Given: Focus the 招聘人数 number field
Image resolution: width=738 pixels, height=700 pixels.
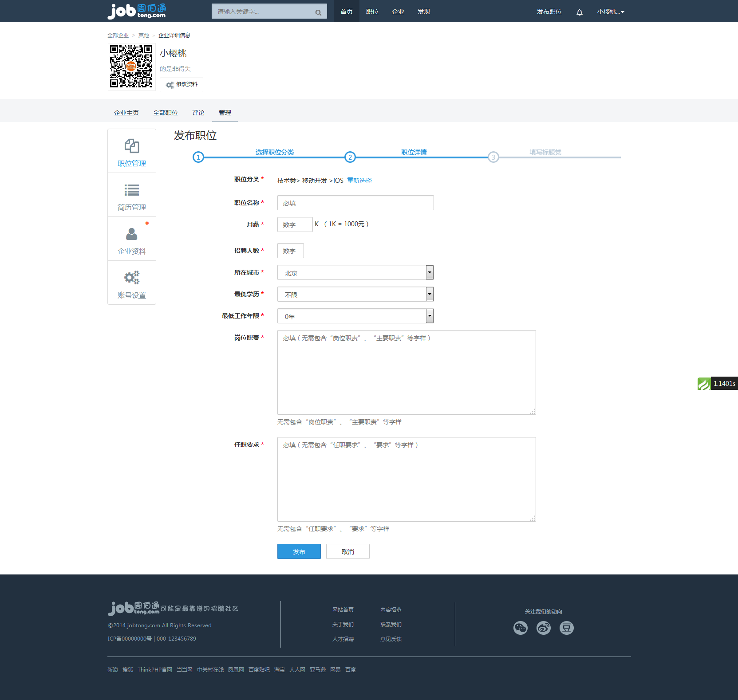Looking at the screenshot, I should tap(291, 251).
